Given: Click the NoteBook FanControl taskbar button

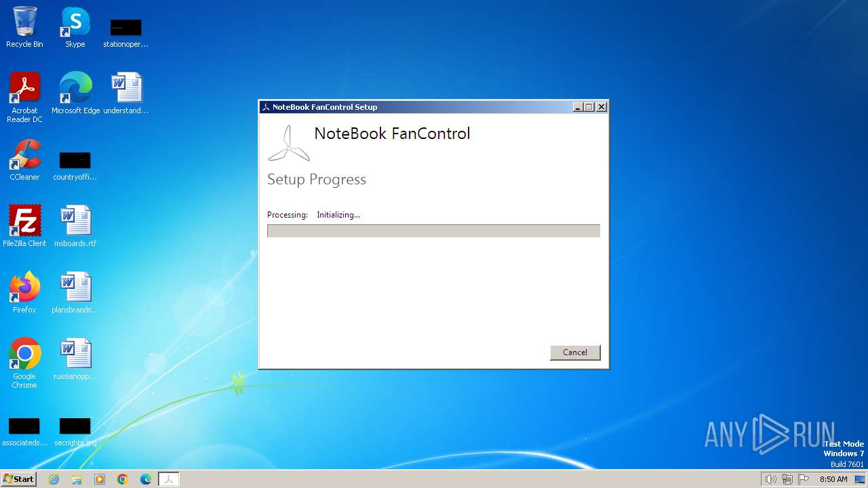Looking at the screenshot, I should tap(169, 479).
